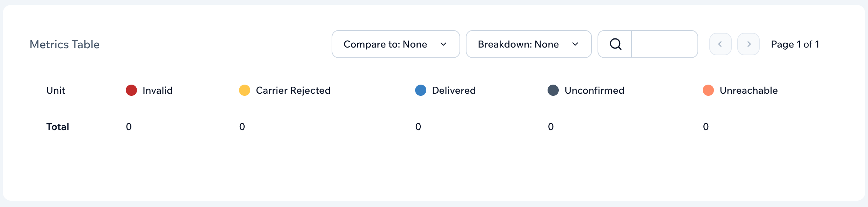868x207 pixels.
Task: Click inside the search text field
Action: [664, 44]
